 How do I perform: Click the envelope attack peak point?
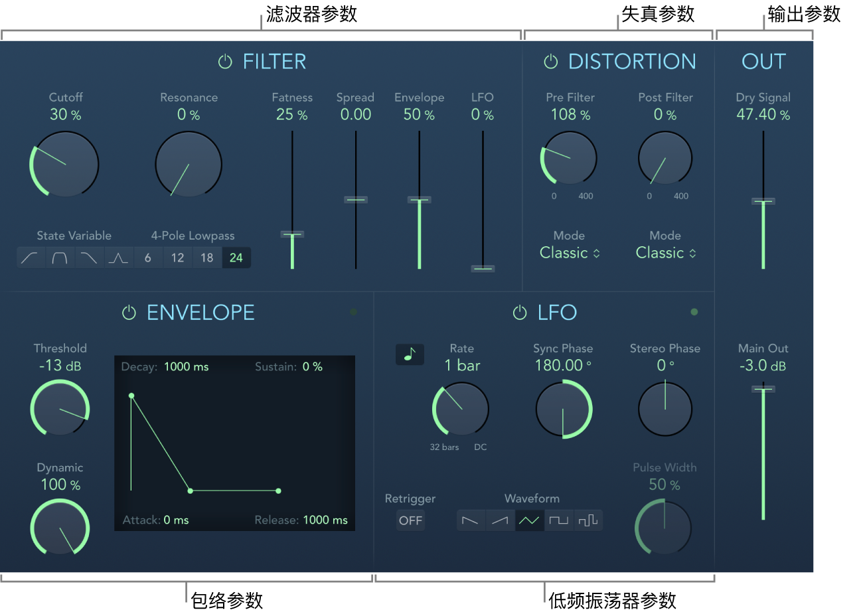[131, 396]
